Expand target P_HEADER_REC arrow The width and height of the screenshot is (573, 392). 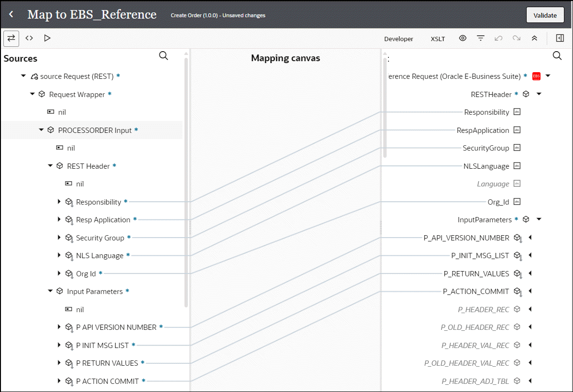[530, 309]
